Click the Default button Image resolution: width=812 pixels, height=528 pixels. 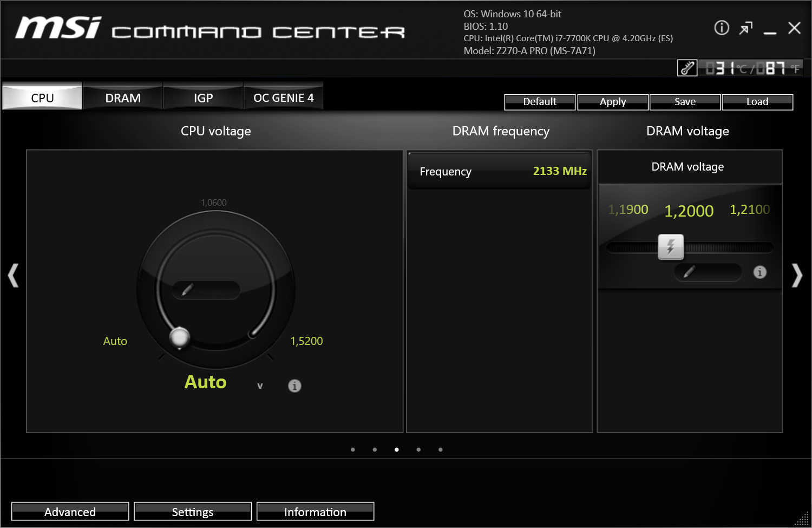[x=540, y=102]
